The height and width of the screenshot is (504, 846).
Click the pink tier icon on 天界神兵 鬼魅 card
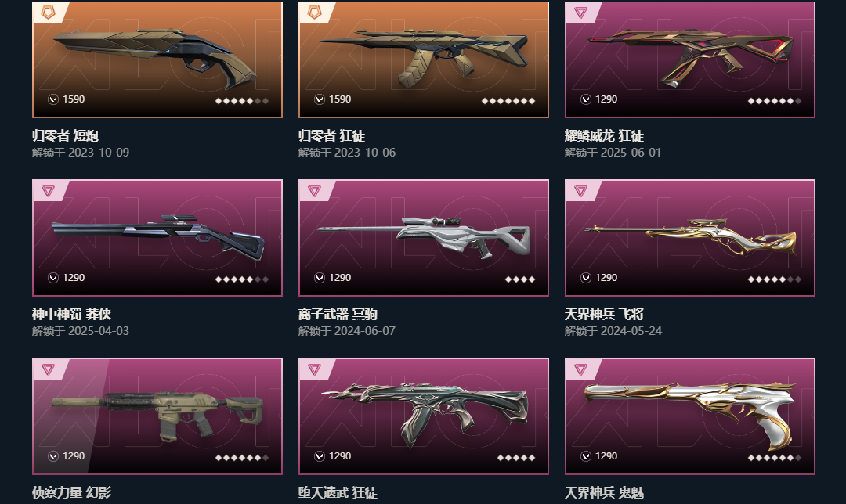point(580,369)
